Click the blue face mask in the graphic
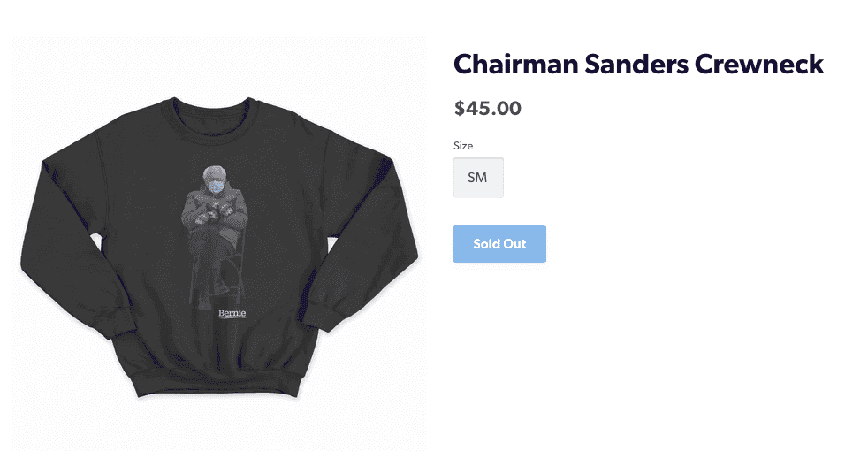868x474 pixels. 216,187
